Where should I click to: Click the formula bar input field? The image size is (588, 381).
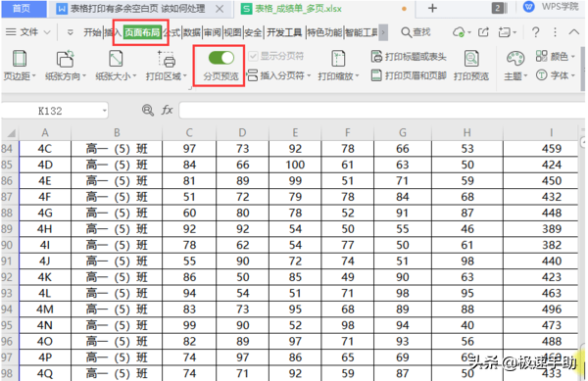pyautogui.click(x=381, y=111)
